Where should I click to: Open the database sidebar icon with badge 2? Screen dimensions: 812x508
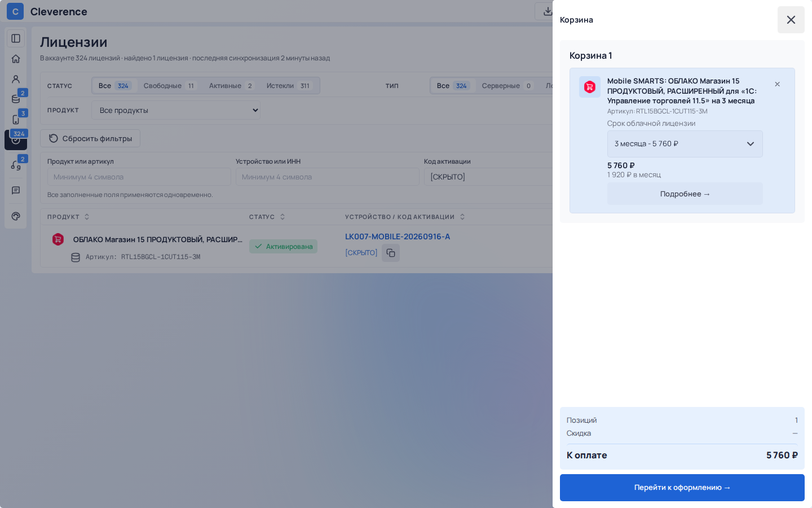(16, 99)
